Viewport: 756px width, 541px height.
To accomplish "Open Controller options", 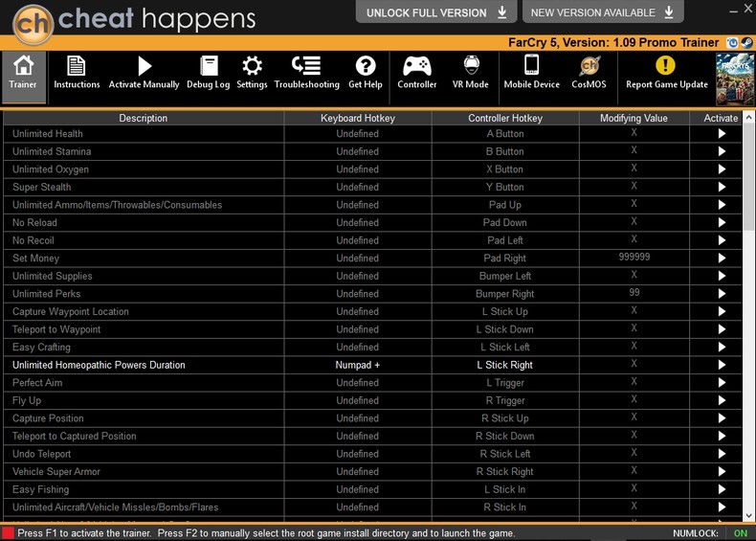I will coord(416,73).
